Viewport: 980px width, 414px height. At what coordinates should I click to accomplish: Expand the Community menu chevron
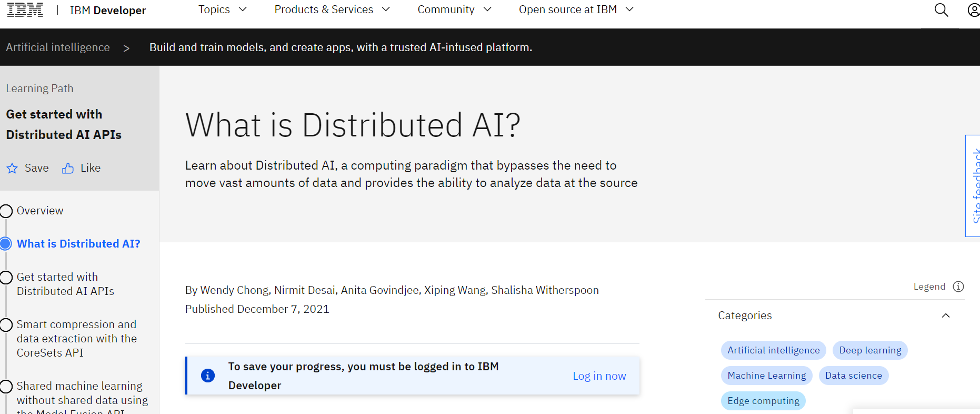[x=487, y=9]
